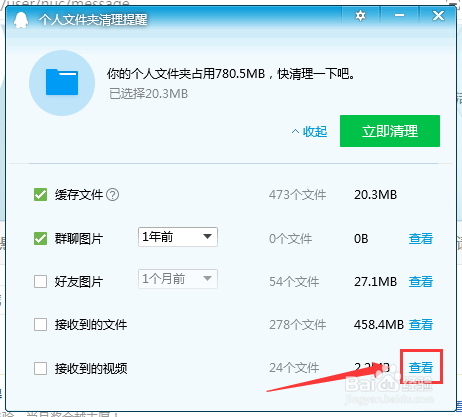462x417 pixels.
Task: Click the 接收到的文件 label
Action: 91,325
